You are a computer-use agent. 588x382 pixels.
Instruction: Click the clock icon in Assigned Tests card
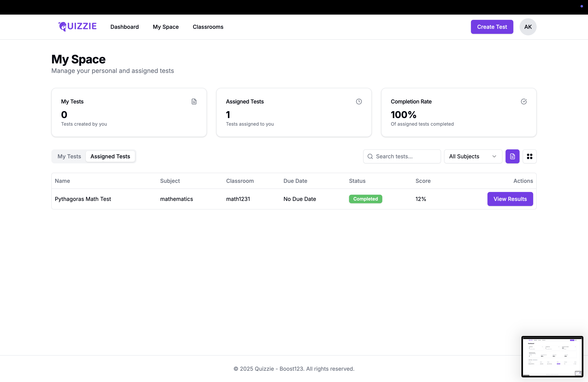pos(359,102)
